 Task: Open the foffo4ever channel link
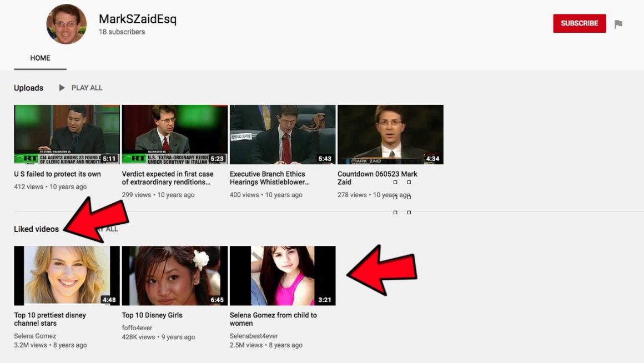[137, 328]
